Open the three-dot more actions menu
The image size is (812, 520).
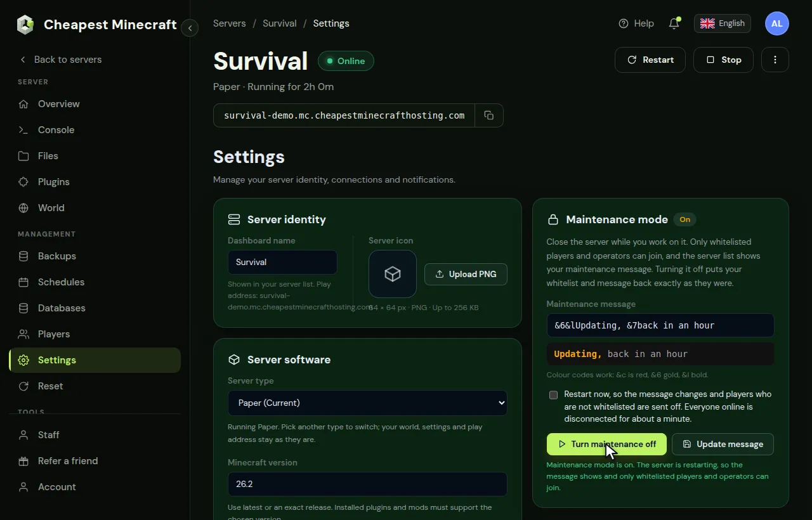775,60
